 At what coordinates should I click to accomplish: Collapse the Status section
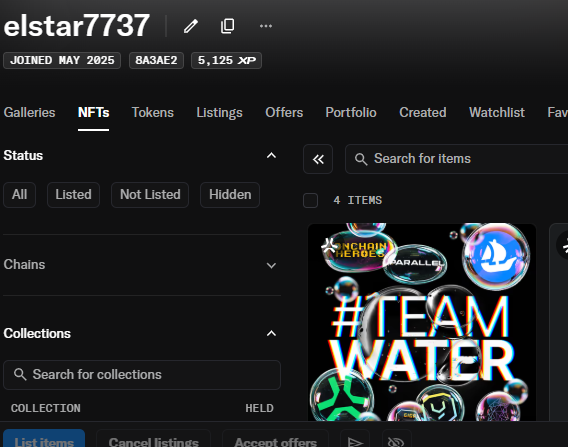pyautogui.click(x=271, y=156)
